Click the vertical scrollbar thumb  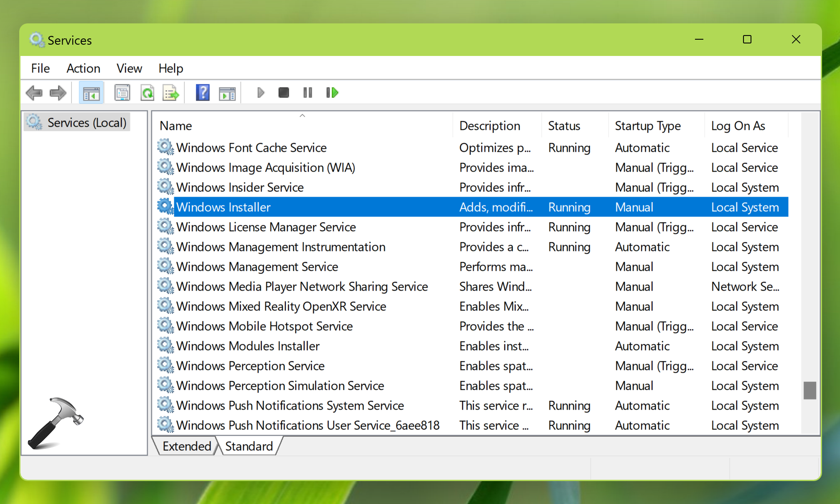click(x=809, y=390)
